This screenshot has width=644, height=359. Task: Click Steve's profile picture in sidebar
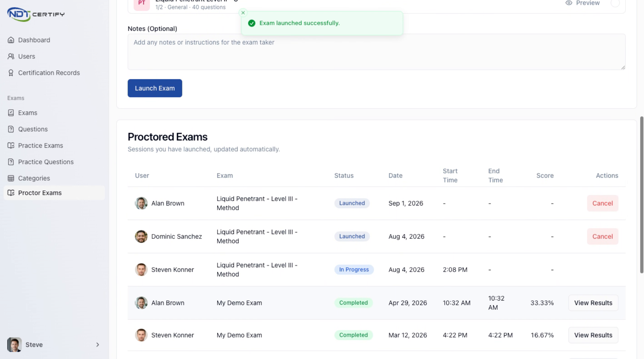[14, 345]
